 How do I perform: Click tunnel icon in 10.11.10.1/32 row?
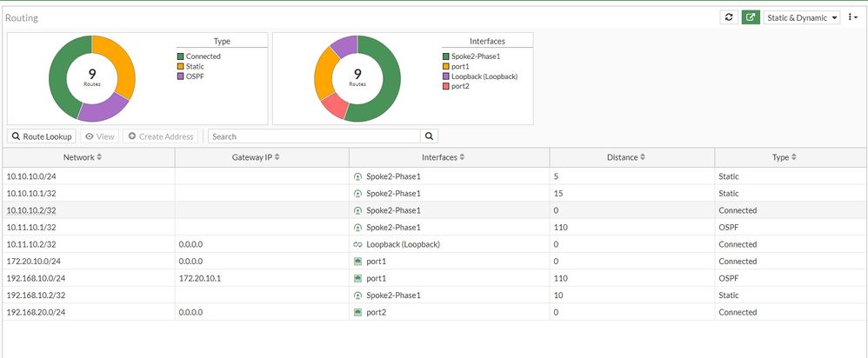(x=357, y=228)
